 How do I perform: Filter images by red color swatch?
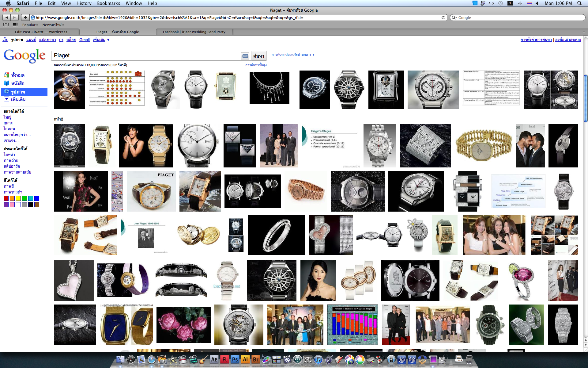pyautogui.click(x=6, y=198)
